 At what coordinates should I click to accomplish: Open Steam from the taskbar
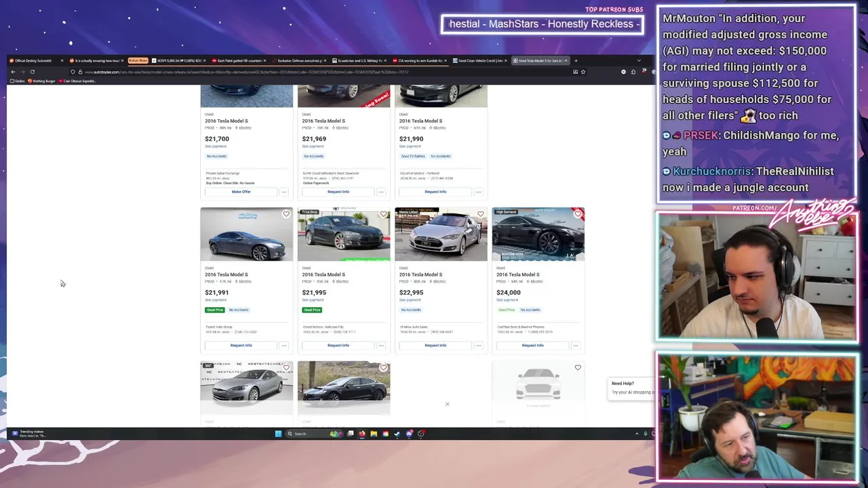click(x=397, y=434)
